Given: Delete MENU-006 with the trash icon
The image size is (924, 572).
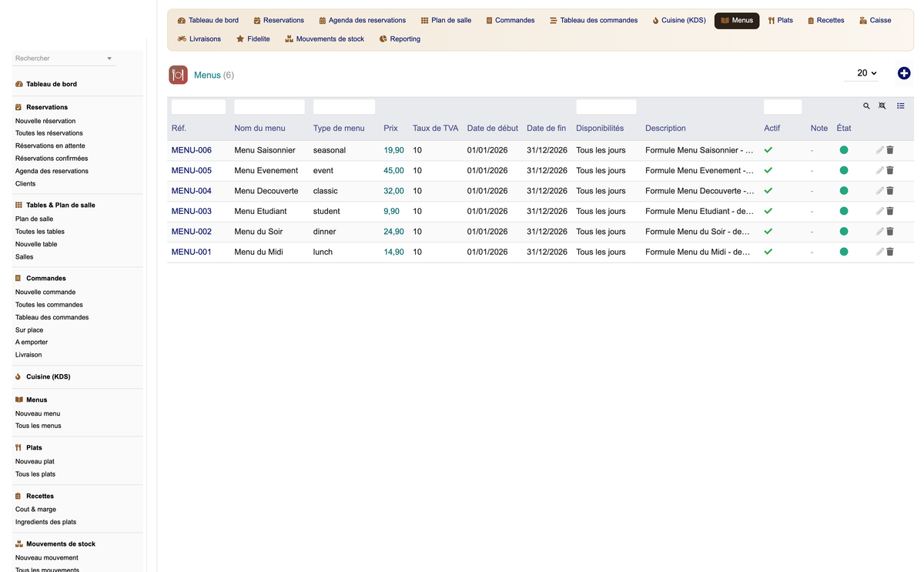Looking at the screenshot, I should [890, 150].
